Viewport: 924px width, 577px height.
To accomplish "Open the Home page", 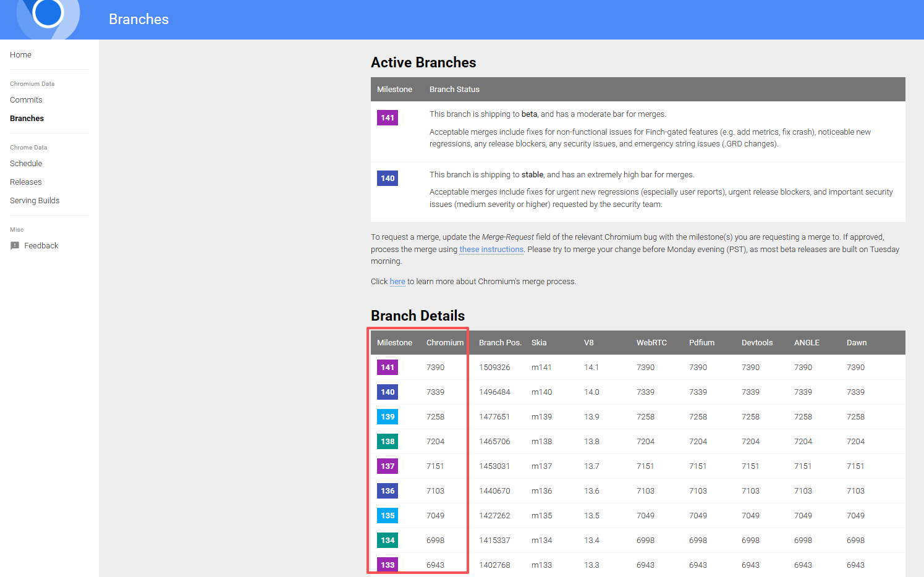I will [x=20, y=55].
